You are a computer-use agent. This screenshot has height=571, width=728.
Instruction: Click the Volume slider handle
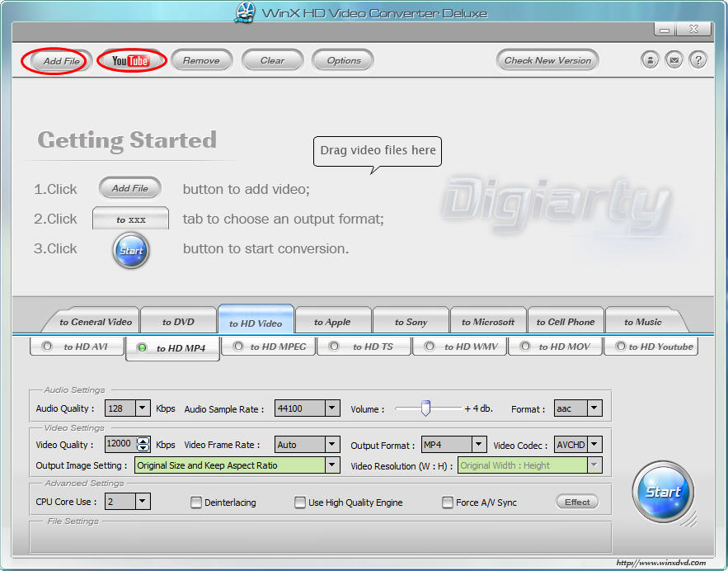coord(425,408)
